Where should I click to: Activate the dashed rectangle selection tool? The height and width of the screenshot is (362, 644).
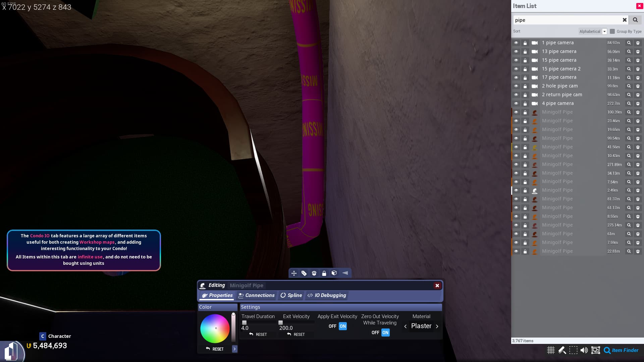[x=573, y=350]
